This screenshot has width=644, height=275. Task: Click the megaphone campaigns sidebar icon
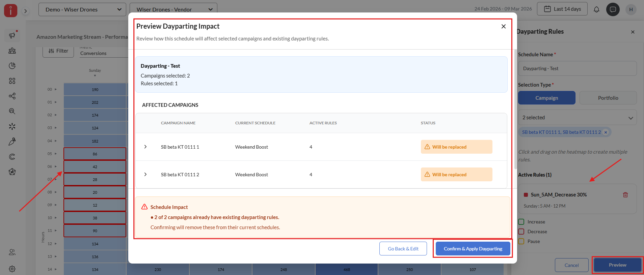tap(12, 35)
